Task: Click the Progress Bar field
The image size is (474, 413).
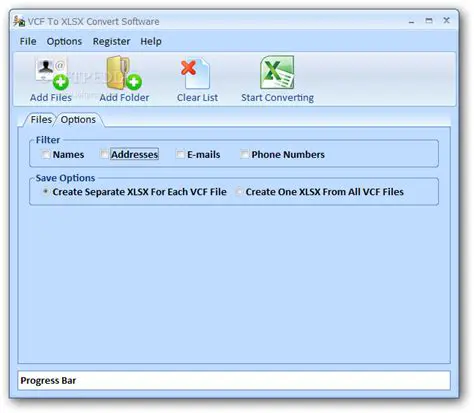Action: (234, 380)
